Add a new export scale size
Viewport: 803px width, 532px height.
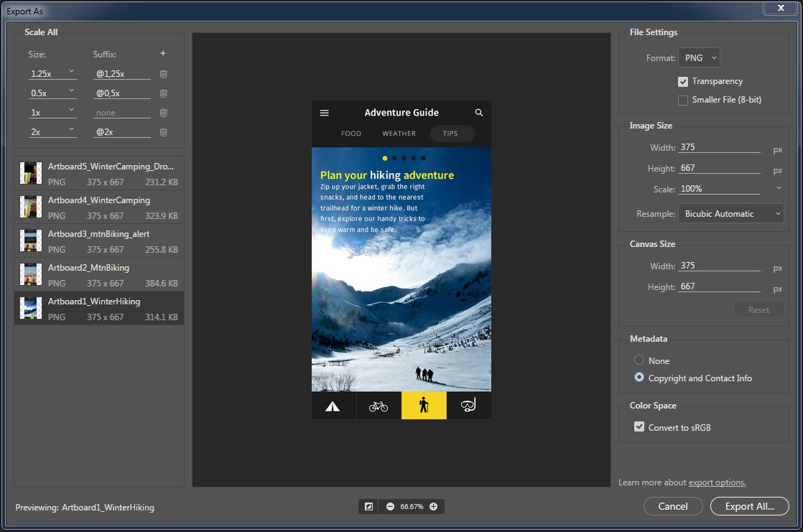[x=163, y=53]
